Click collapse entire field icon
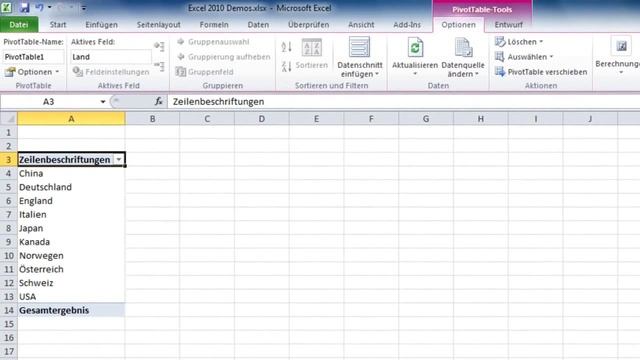The width and height of the screenshot is (640, 360). tap(159, 66)
